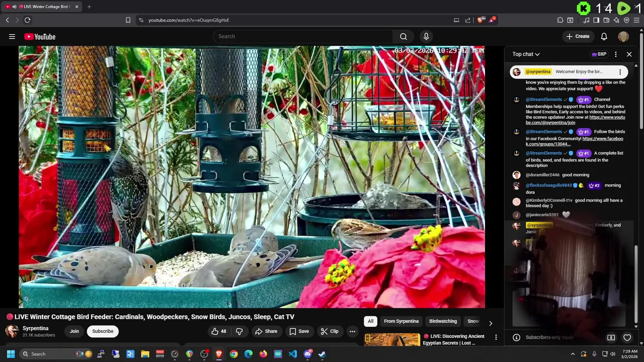Bookmark this page in the address bar
Viewport: 644px width, 362px height.
[128, 20]
